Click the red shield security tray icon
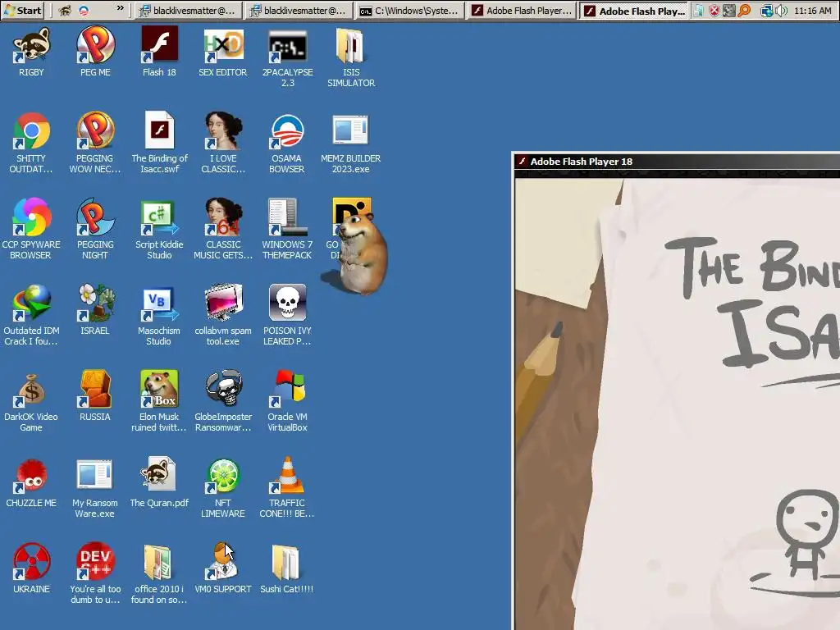This screenshot has width=840, height=630. pos(714,11)
